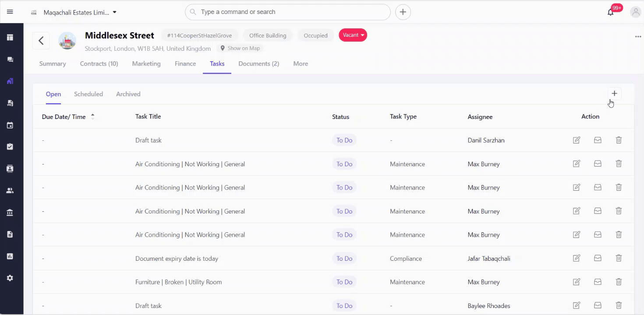
Task: Focus the command search input field
Action: pos(288,12)
